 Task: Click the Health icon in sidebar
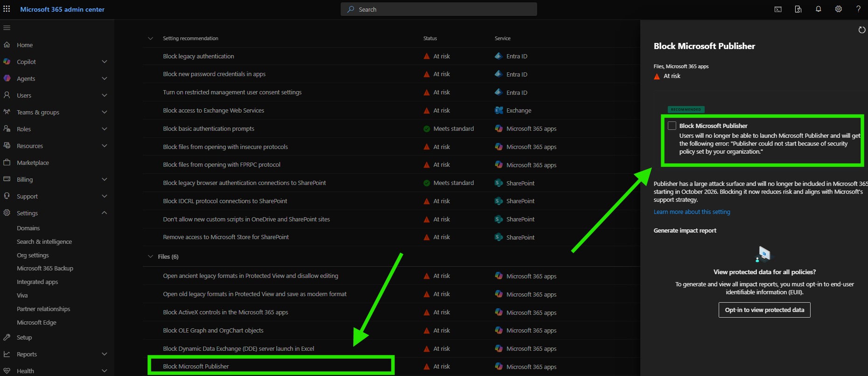(x=7, y=371)
